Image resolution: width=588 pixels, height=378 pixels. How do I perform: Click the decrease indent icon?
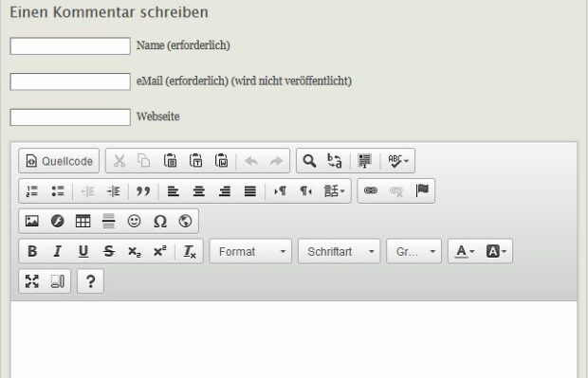(88, 191)
